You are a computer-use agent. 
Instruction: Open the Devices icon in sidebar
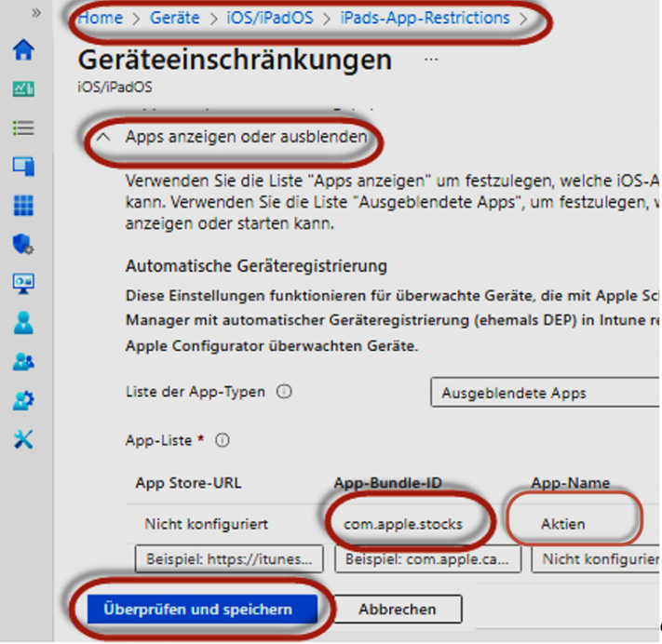(23, 167)
